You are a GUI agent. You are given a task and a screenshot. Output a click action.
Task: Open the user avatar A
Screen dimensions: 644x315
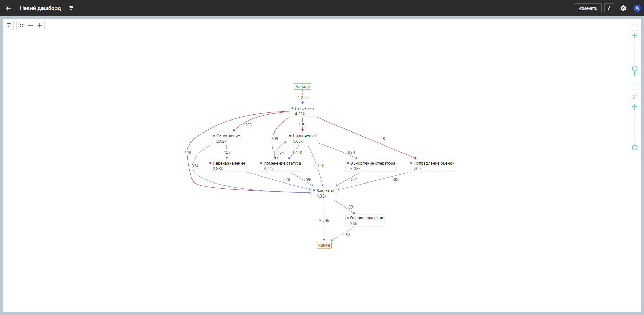637,8
